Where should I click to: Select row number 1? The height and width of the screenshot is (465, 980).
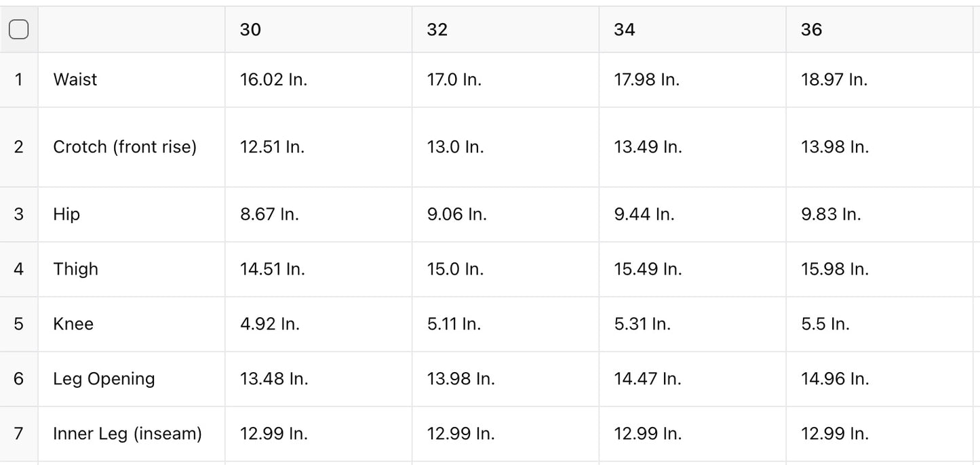tap(18, 79)
